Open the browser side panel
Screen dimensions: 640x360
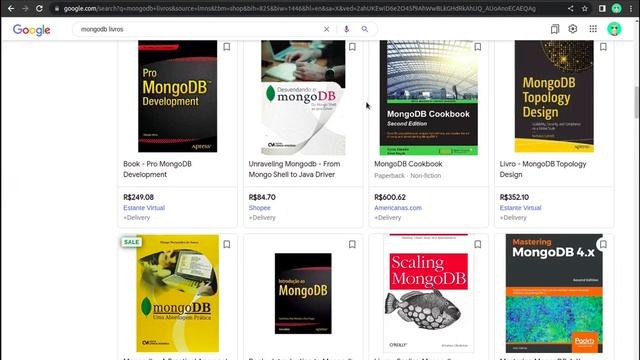click(x=602, y=9)
